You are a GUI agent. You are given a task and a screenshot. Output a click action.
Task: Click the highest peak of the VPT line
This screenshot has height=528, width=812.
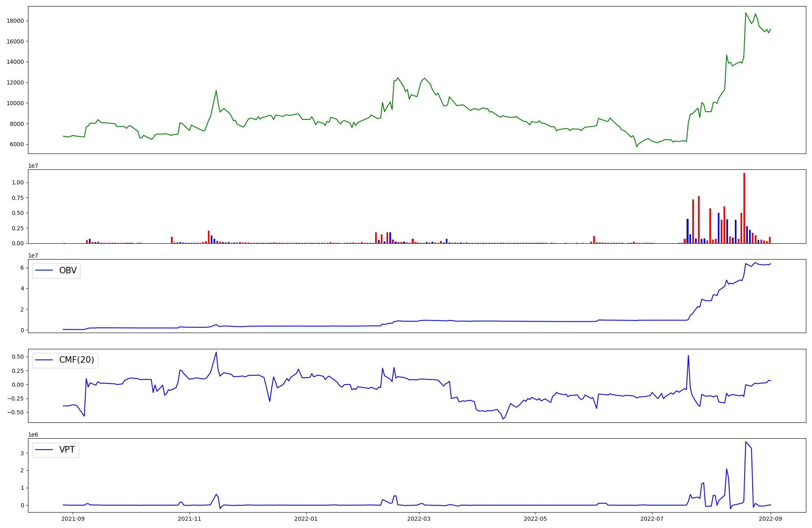click(746, 442)
